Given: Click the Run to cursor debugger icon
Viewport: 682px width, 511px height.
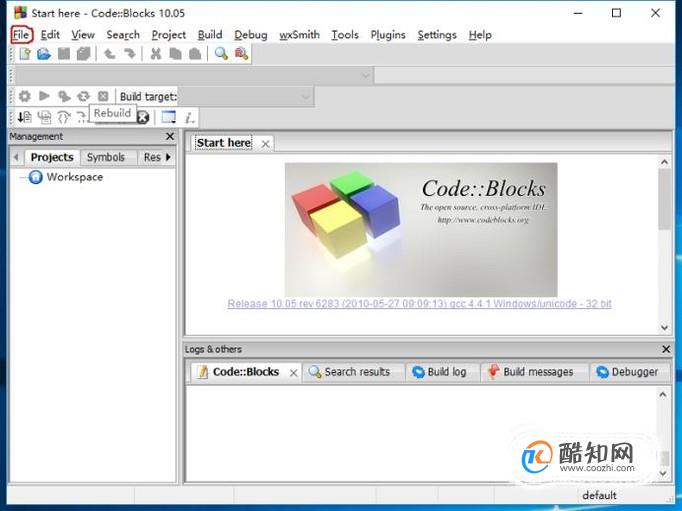Looking at the screenshot, I should pos(25,117).
